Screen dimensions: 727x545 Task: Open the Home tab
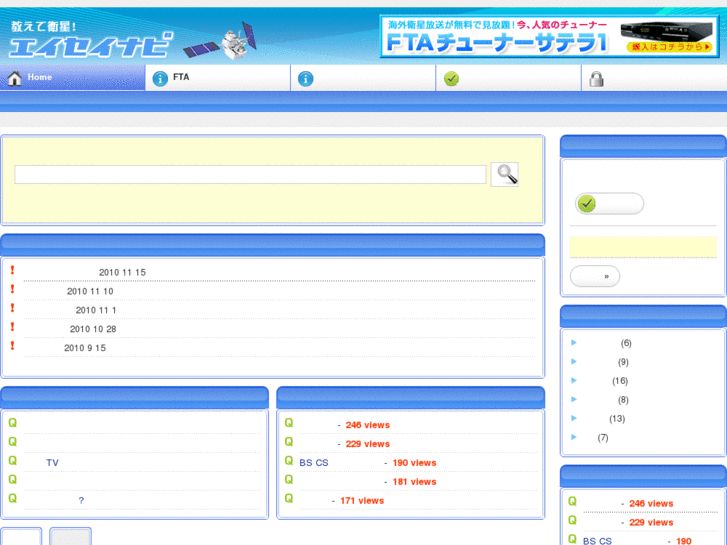point(72,77)
